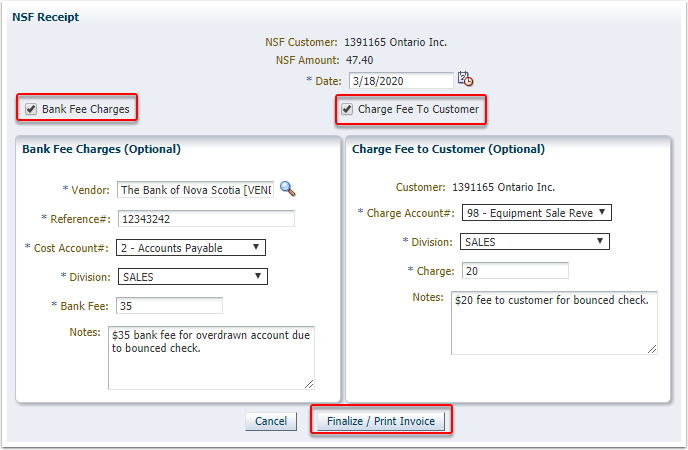Select the Reference# field containing 12343242
The image size is (688, 450).
tap(206, 218)
